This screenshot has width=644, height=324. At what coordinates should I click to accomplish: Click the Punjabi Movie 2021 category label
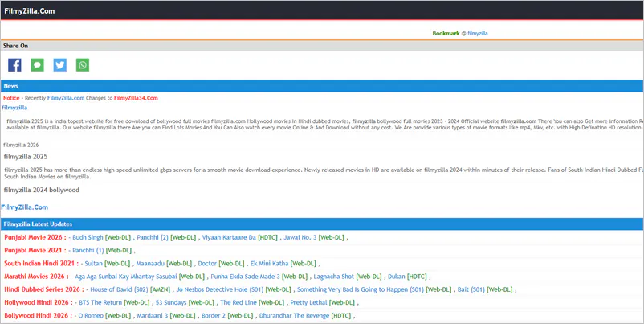tap(35, 250)
